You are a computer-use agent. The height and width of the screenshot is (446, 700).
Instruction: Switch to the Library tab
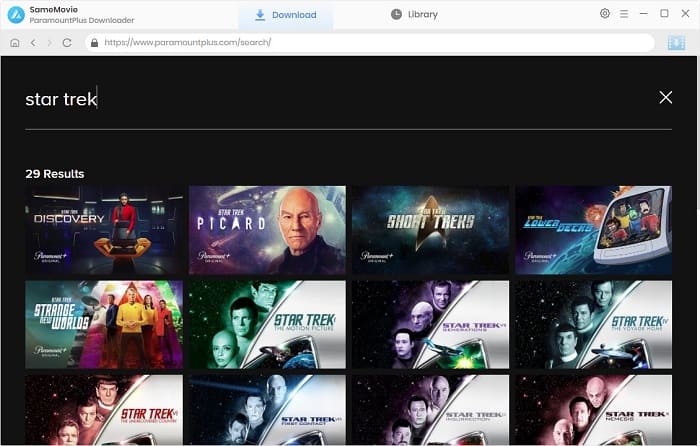pyautogui.click(x=414, y=14)
